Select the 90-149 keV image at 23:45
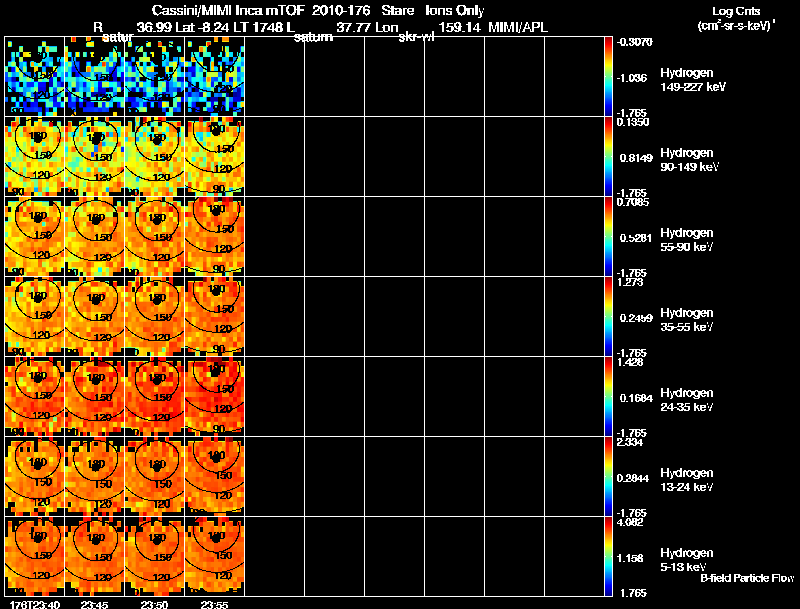The height and width of the screenshot is (609, 800). click(95, 157)
